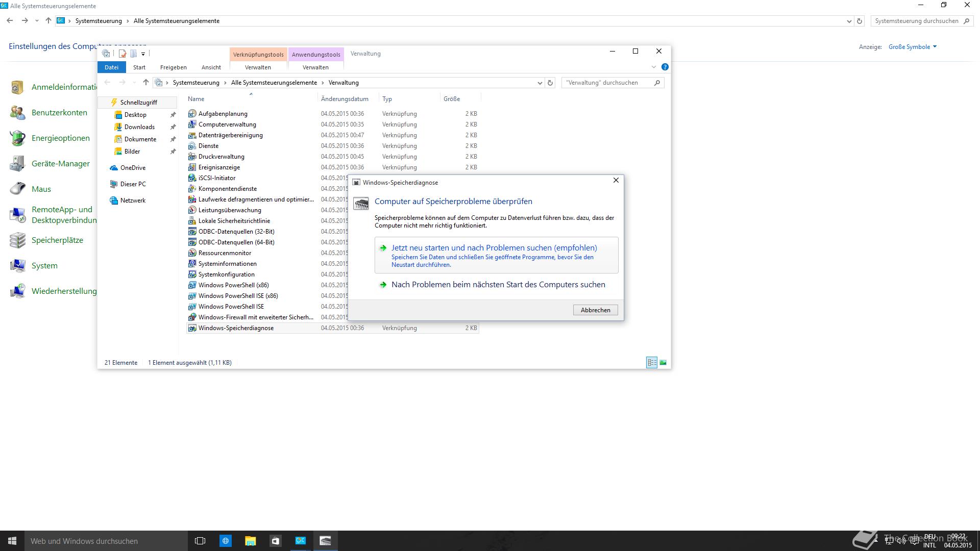
Task: Click the properties icon in quick access toolbar
Action: pyautogui.click(x=122, y=54)
